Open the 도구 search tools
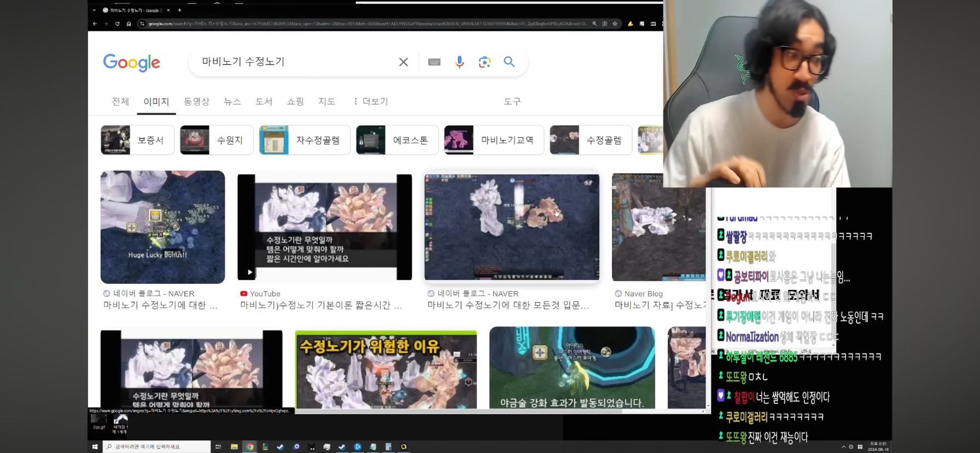The height and width of the screenshot is (453, 980). pyautogui.click(x=512, y=101)
